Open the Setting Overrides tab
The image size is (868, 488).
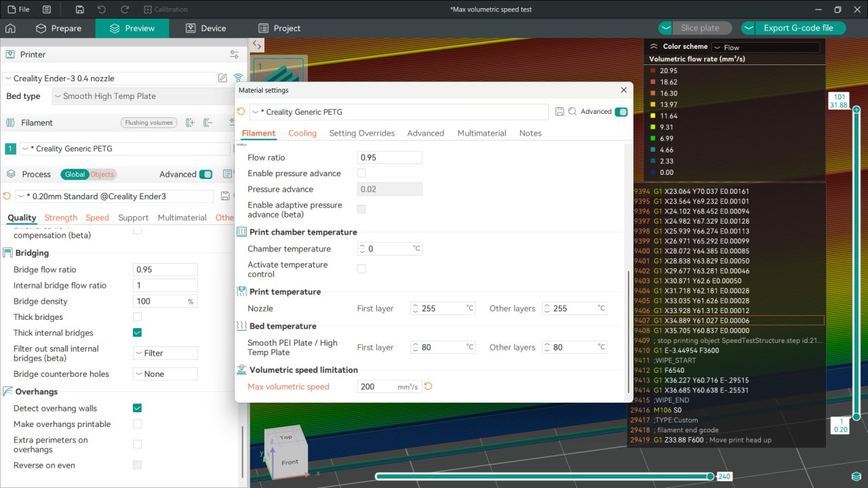(362, 134)
